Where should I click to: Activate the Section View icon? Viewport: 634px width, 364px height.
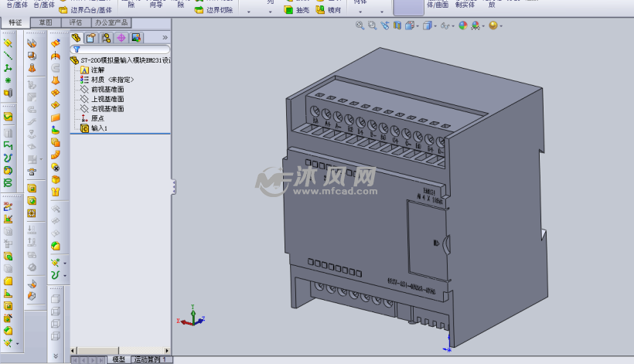pyautogui.click(x=397, y=26)
